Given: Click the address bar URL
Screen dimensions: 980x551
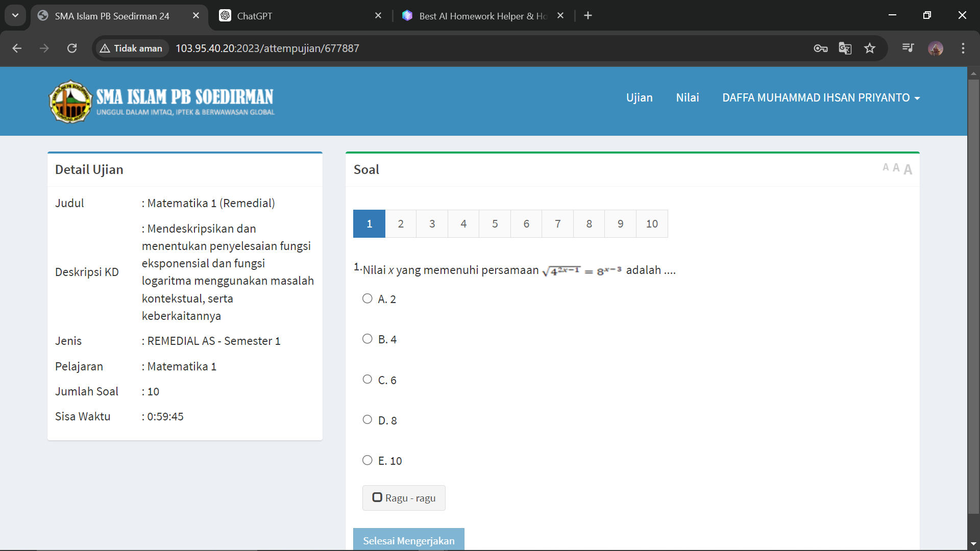Looking at the screenshot, I should (267, 48).
